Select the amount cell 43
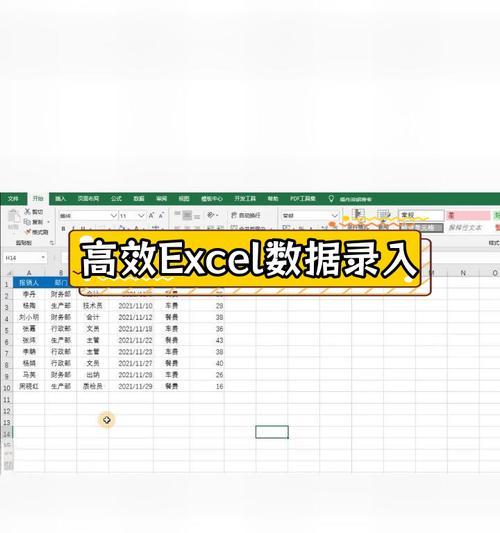Viewport: 500px width, 533px height. [207, 340]
